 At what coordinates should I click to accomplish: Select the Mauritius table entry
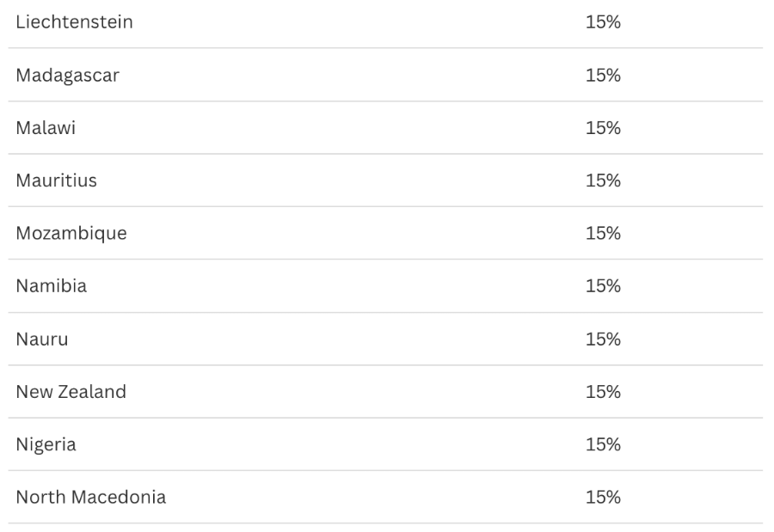pyautogui.click(x=56, y=180)
